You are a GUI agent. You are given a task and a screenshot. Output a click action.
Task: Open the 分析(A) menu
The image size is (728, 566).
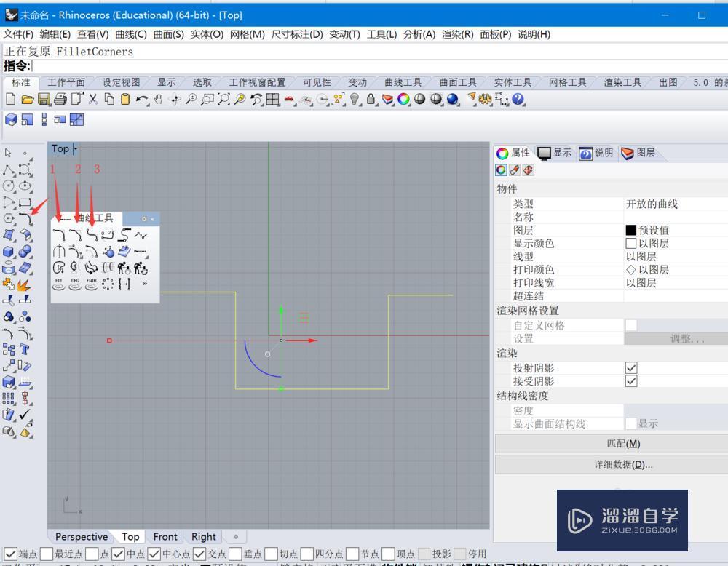click(419, 34)
